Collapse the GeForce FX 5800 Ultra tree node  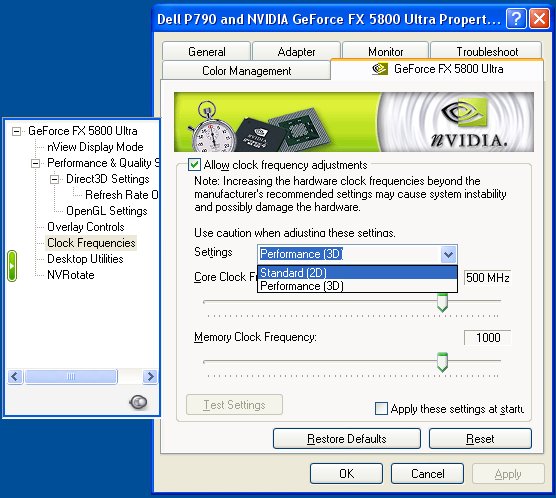(x=16, y=132)
